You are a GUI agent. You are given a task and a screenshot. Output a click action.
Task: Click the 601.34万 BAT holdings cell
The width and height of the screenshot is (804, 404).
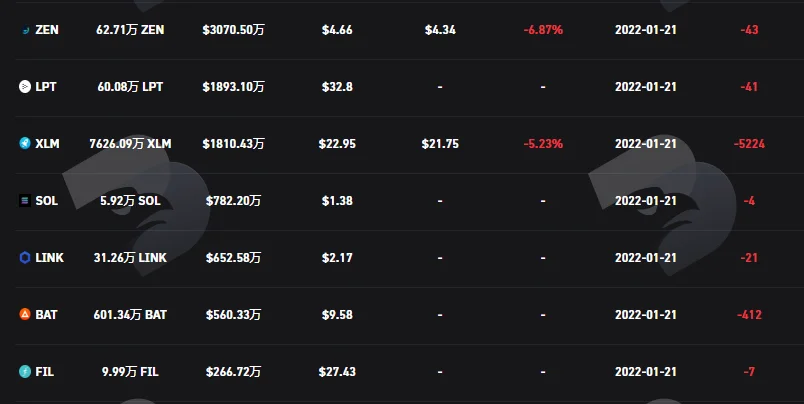130,314
